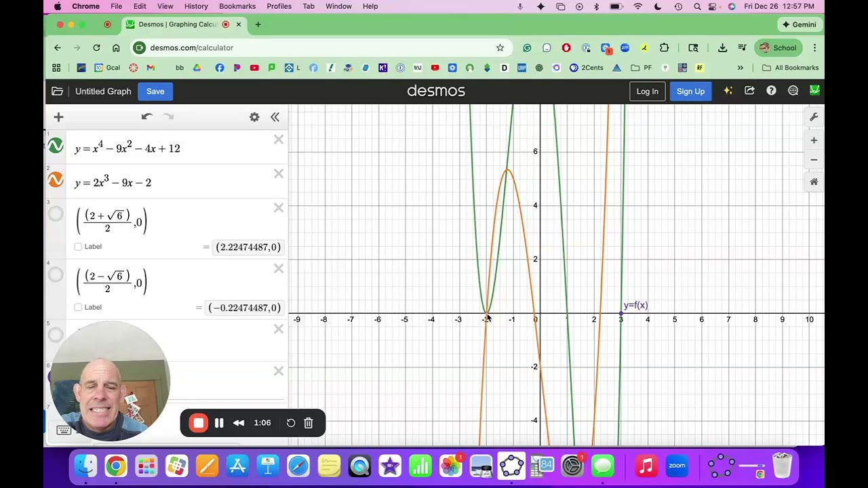Enable Label for the 2.22474487 point
This screenshot has height=488, width=868.
[78, 247]
